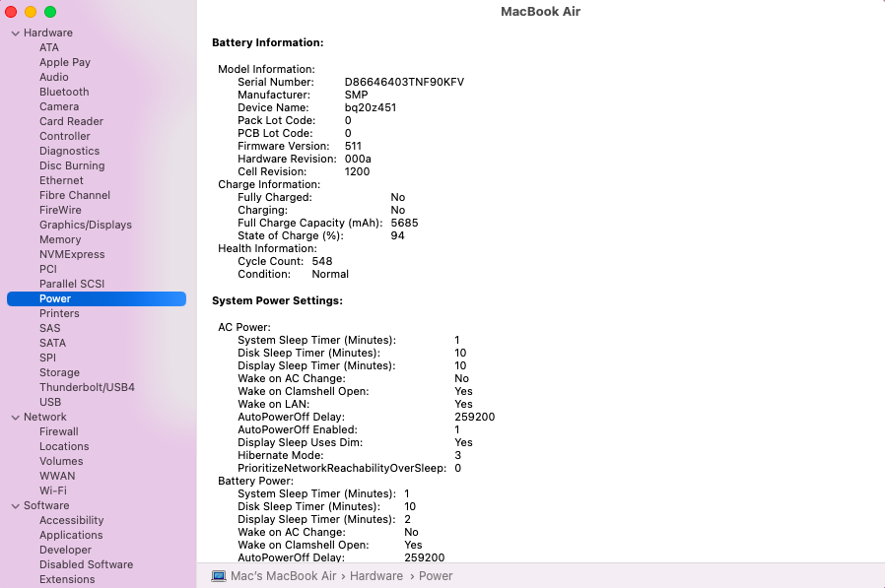The height and width of the screenshot is (588, 885).
Task: Select FireWire in sidebar
Action: [60, 210]
